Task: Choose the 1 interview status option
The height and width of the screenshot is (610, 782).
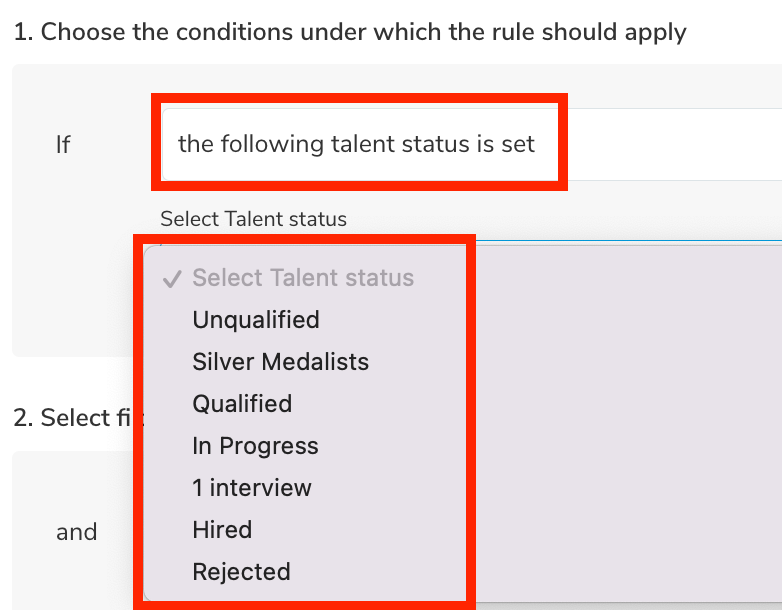Action: pyautogui.click(x=252, y=488)
